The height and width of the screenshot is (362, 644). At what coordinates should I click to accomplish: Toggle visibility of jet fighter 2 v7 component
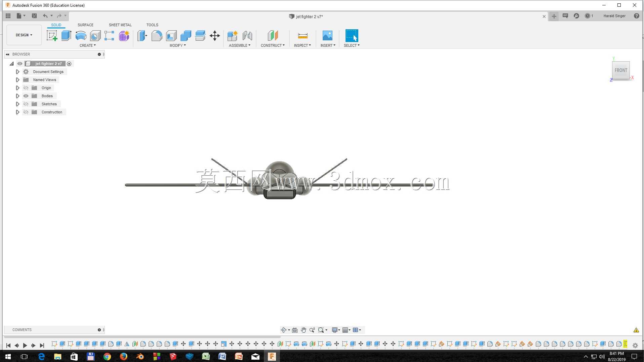click(x=20, y=64)
